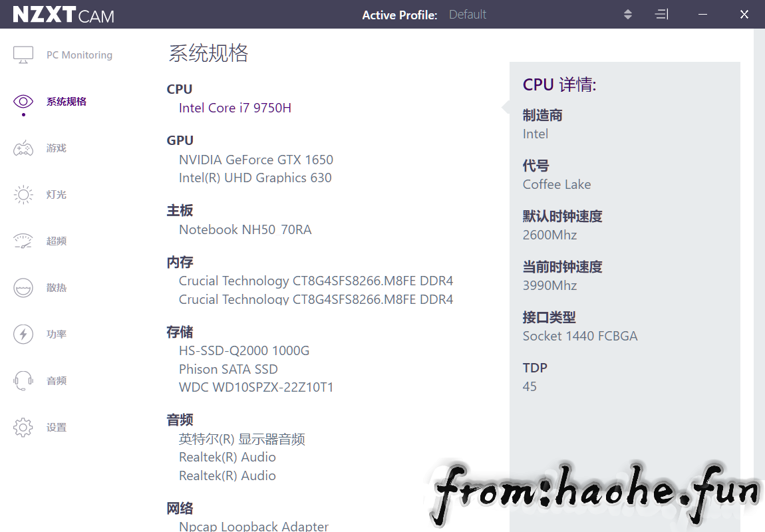
Task: Select the 系统规格 menu label
Action: [67, 102]
